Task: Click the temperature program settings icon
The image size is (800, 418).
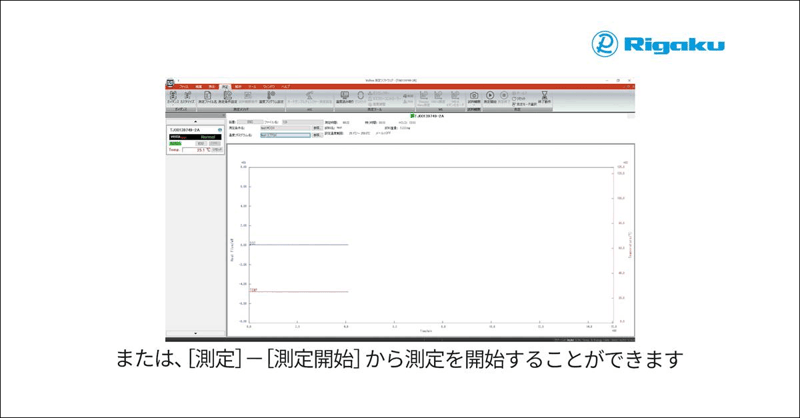Action: pyautogui.click(x=268, y=96)
